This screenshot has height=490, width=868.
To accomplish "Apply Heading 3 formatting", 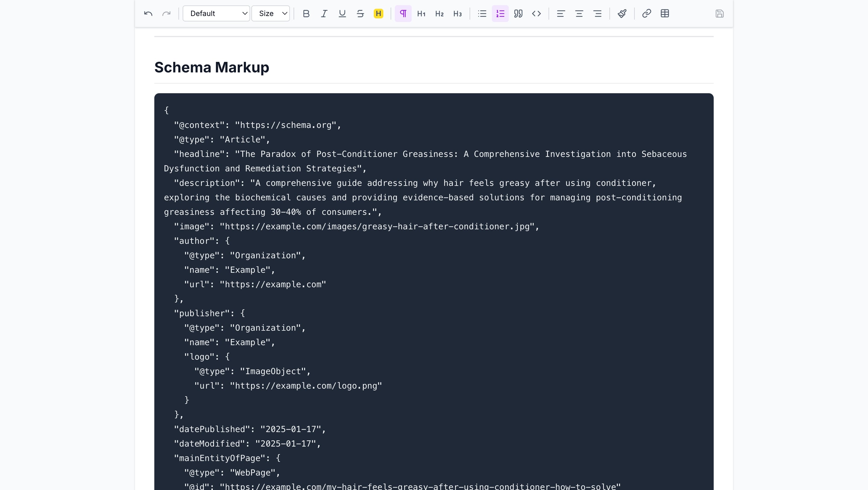I will (457, 14).
